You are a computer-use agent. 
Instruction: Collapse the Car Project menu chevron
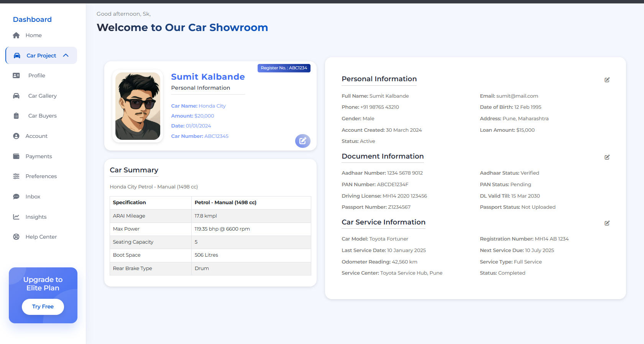[66, 56]
